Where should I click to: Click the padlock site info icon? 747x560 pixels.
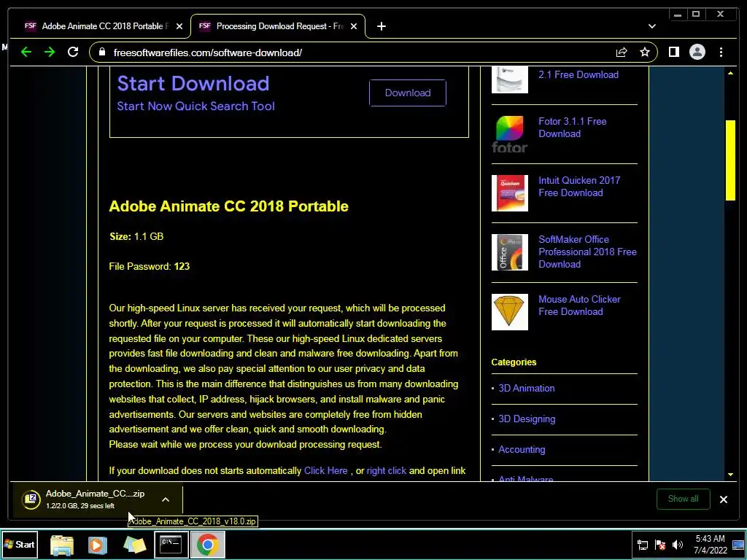tap(102, 52)
